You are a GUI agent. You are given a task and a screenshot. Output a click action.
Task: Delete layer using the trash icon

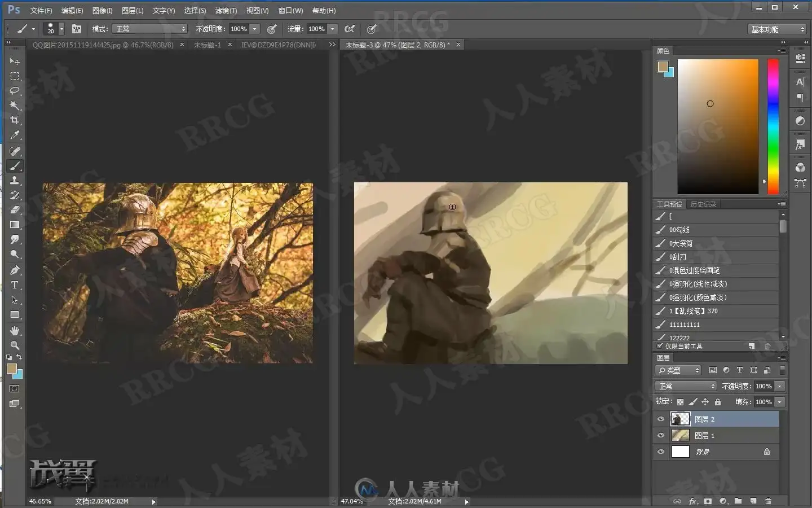tap(768, 501)
